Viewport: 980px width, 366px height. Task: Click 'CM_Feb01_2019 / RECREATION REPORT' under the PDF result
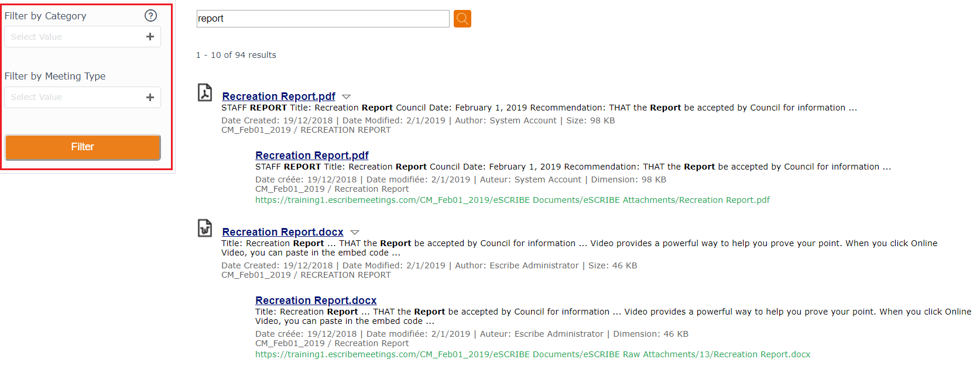[306, 130]
